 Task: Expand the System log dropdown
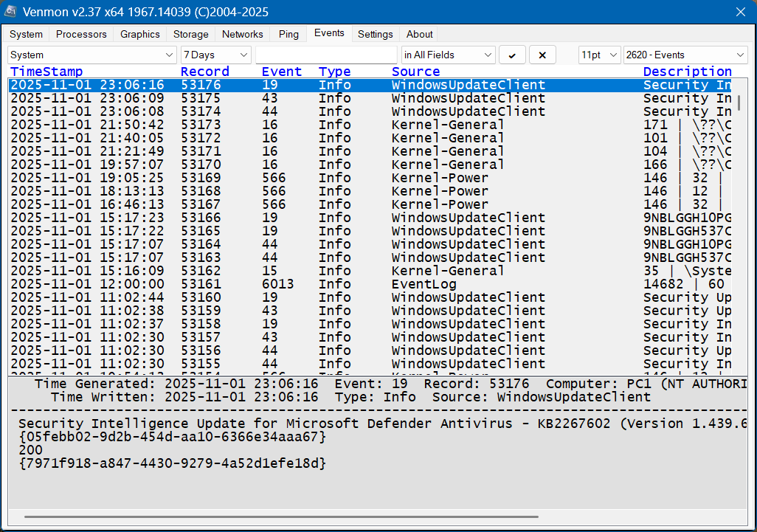click(91, 55)
